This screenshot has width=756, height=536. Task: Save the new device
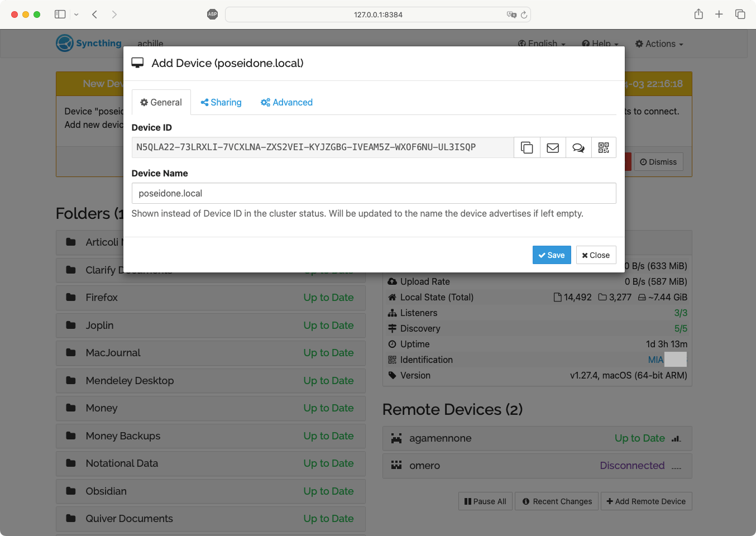point(551,255)
